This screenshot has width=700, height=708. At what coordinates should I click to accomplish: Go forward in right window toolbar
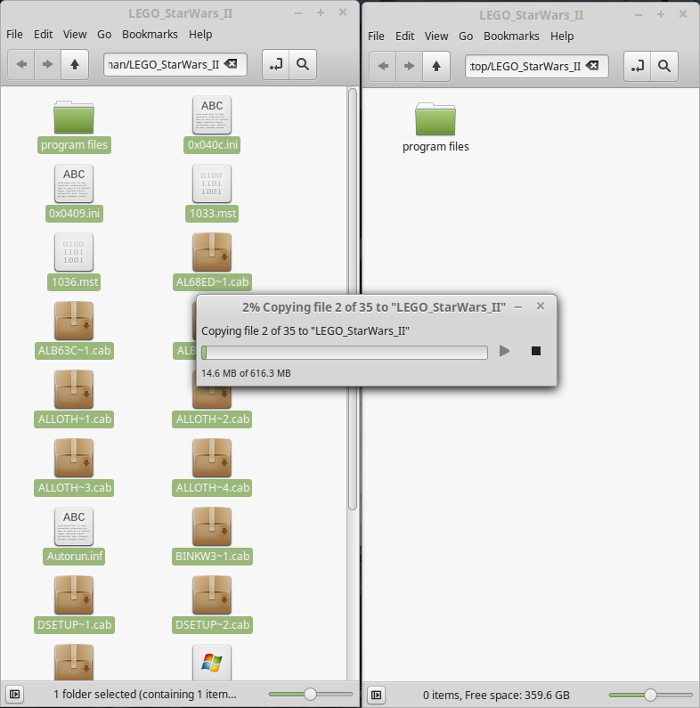point(409,66)
